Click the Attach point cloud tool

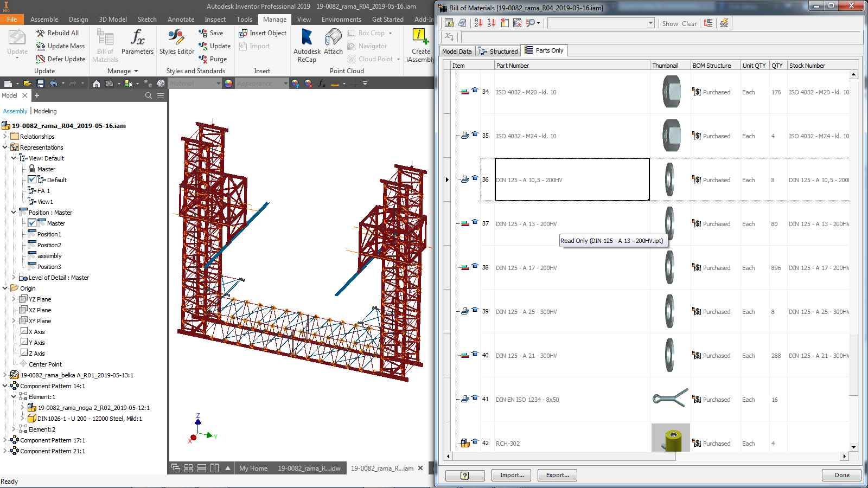333,41
